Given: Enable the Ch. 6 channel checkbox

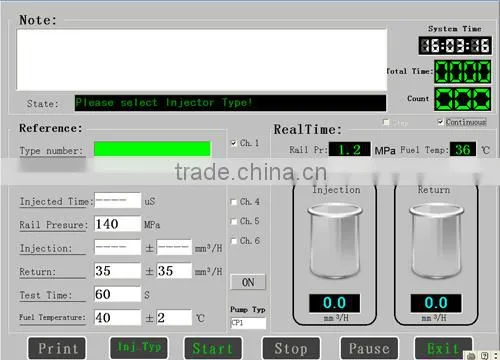Looking at the screenshot, I should click(234, 241).
